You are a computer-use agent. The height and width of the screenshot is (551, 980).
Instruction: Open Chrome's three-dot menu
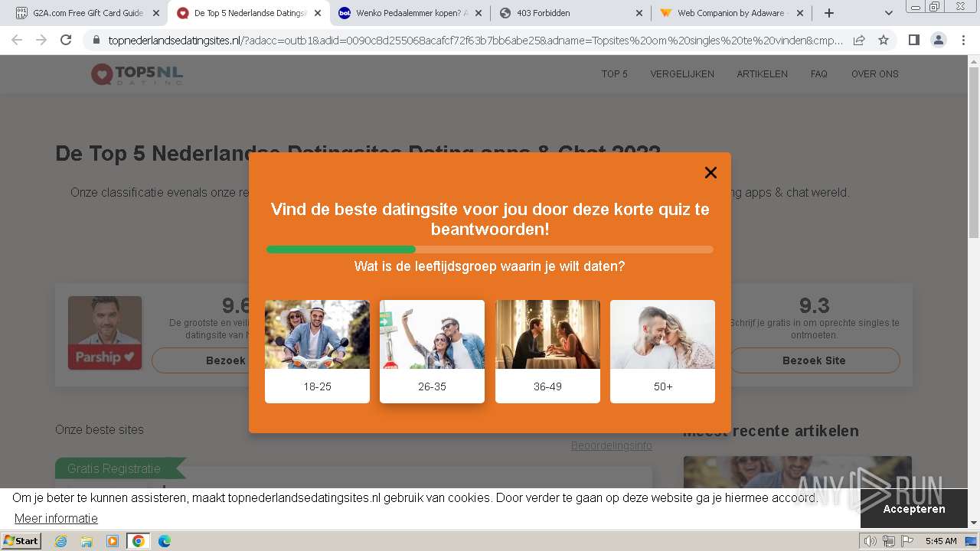(963, 41)
